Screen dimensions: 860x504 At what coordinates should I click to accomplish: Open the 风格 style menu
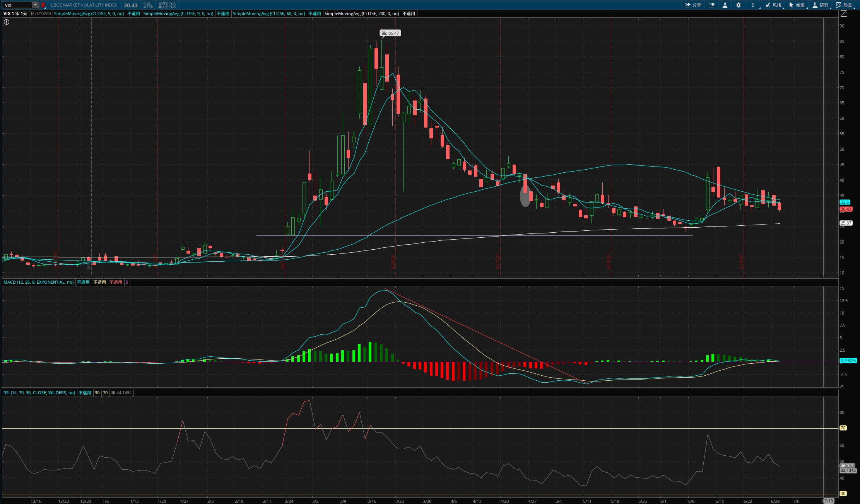773,5
